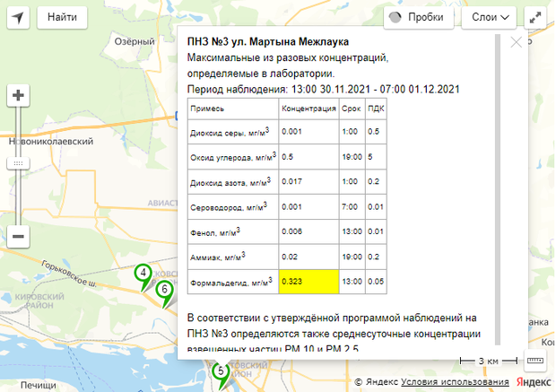Select green map marker number 6
556x392 pixels.
164,291
